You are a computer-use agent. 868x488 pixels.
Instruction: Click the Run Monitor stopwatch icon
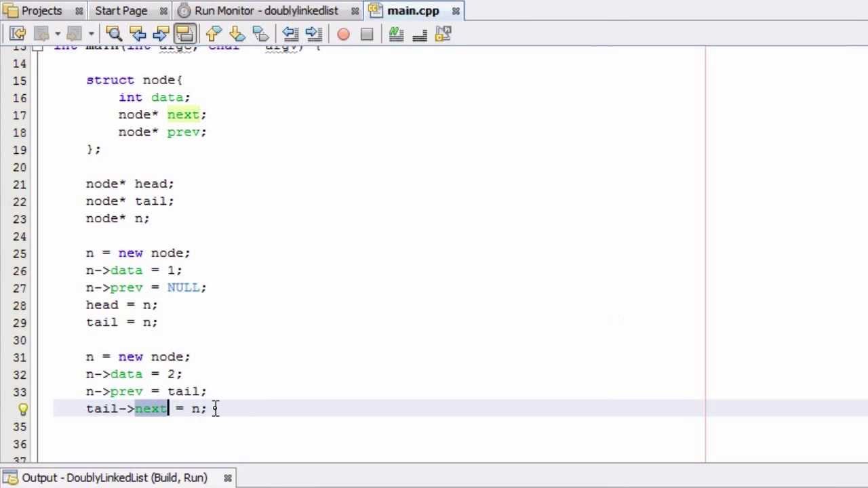[184, 11]
